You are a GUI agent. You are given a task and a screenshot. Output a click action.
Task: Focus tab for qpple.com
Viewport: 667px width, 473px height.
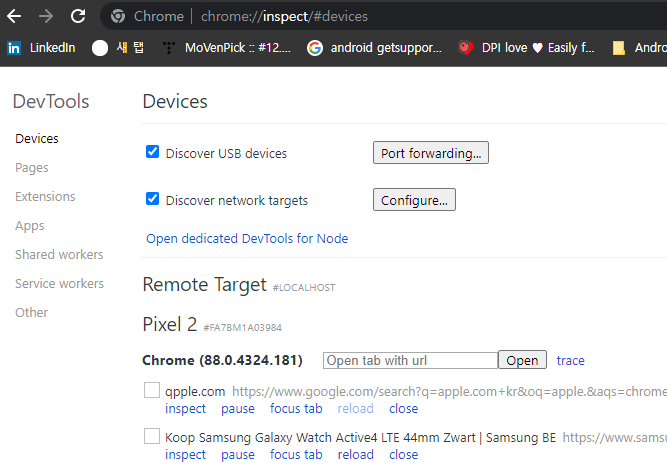pos(296,409)
